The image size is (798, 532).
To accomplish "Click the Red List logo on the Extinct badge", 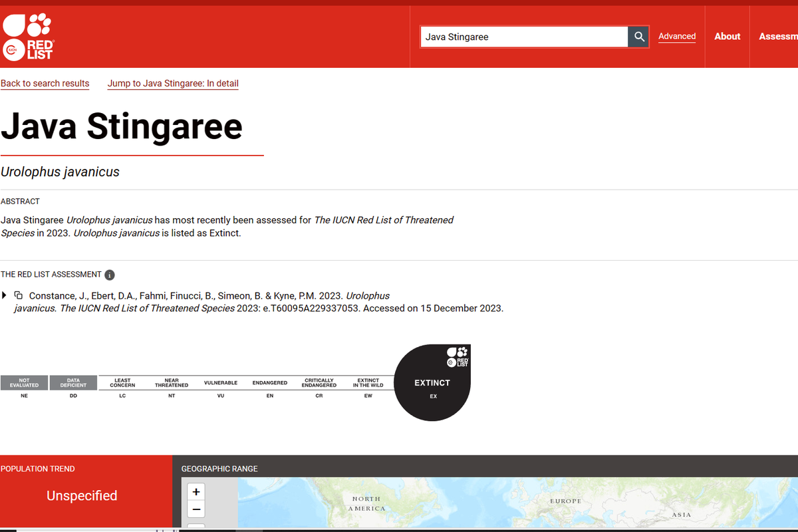I will [458, 357].
